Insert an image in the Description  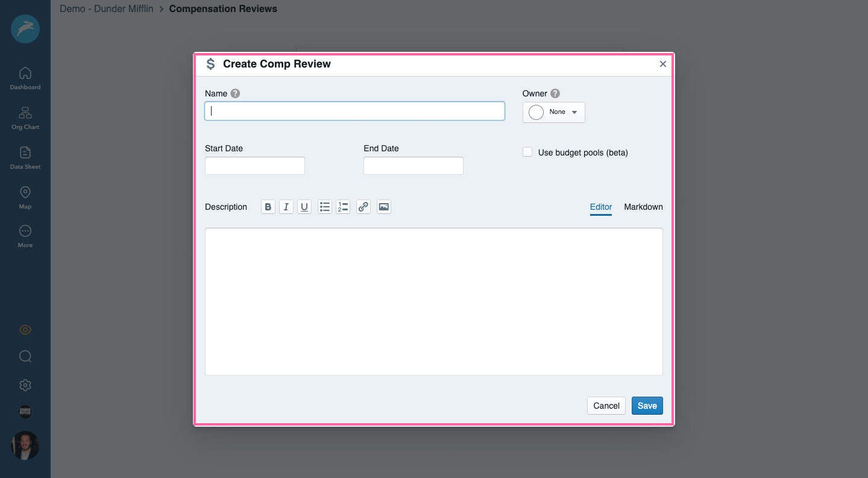tap(384, 207)
